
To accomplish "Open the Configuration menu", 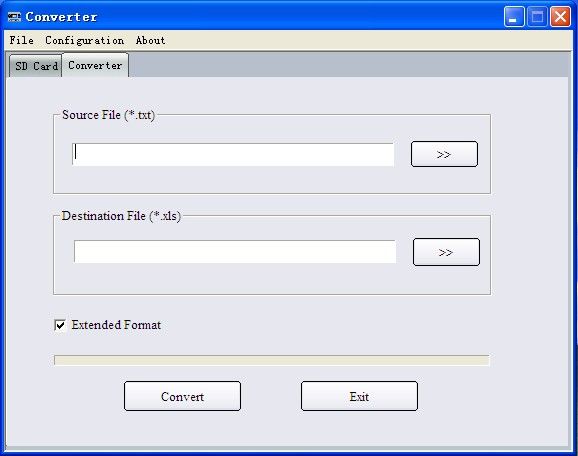I will point(84,41).
